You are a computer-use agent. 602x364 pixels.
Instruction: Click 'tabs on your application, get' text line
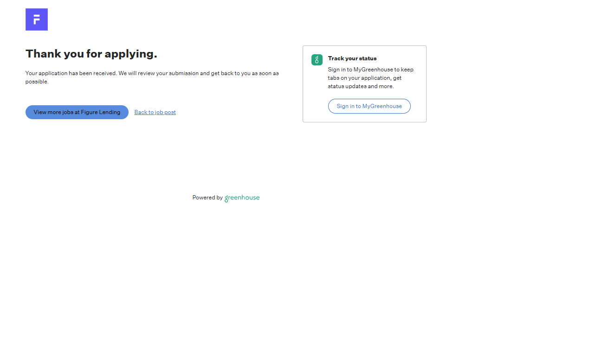[364, 78]
